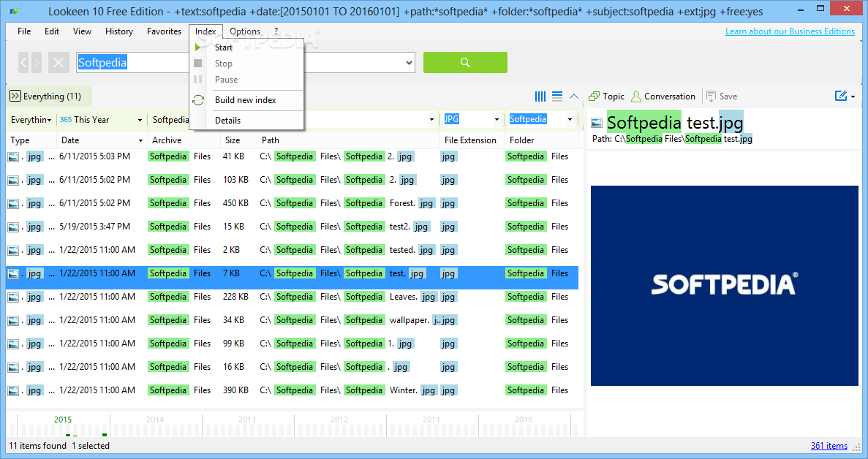Click the 361 items link in status bar
The image size is (868, 459).
(x=829, y=446)
